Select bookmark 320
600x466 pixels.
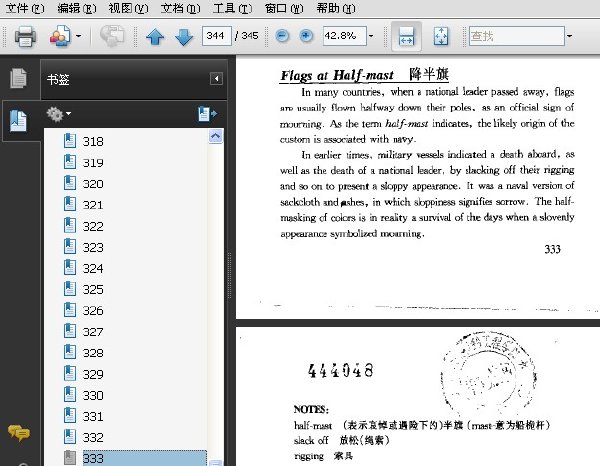(93, 184)
